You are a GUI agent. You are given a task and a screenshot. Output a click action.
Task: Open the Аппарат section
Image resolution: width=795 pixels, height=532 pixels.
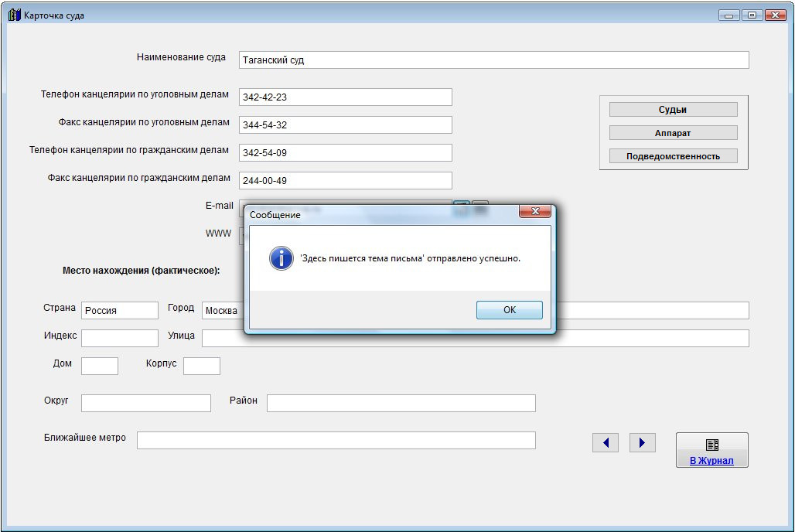click(x=673, y=133)
